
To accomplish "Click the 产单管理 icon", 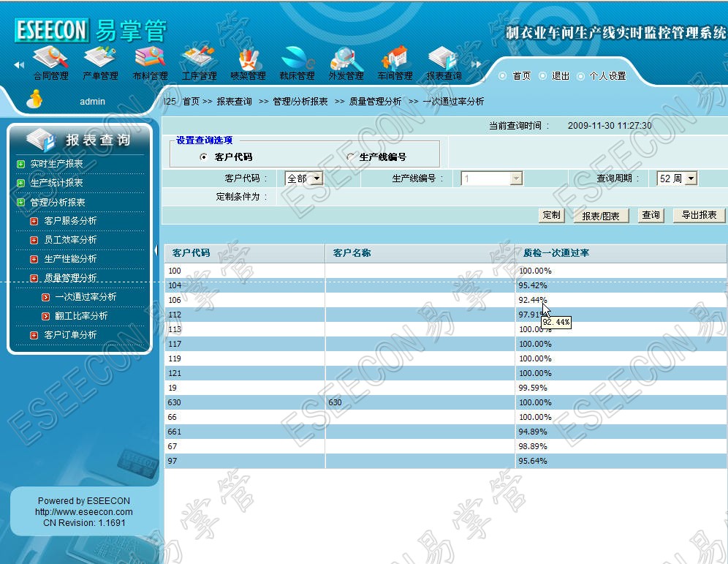I will pos(100,59).
